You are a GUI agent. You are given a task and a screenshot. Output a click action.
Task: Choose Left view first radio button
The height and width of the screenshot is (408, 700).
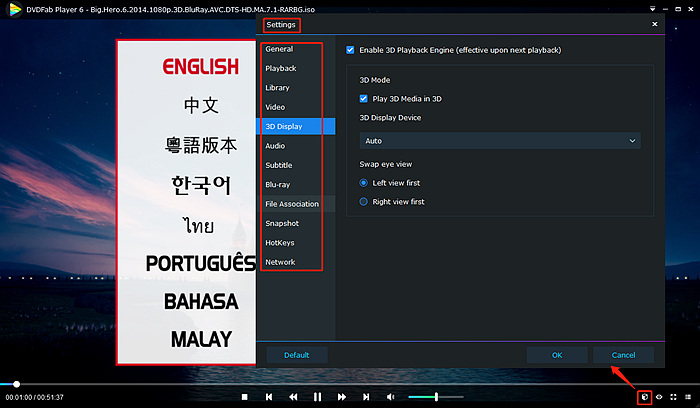click(x=364, y=183)
